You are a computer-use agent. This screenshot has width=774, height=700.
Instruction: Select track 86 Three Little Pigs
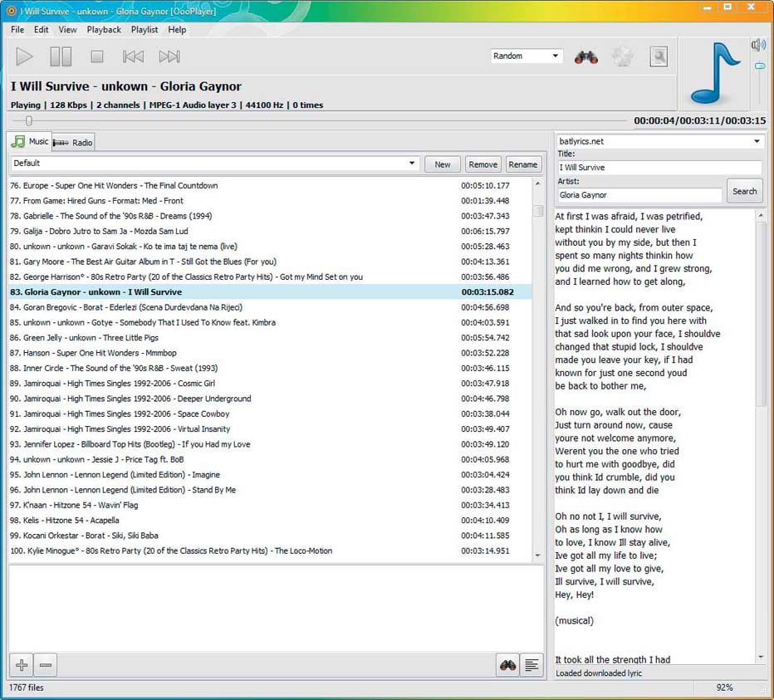[270, 338]
